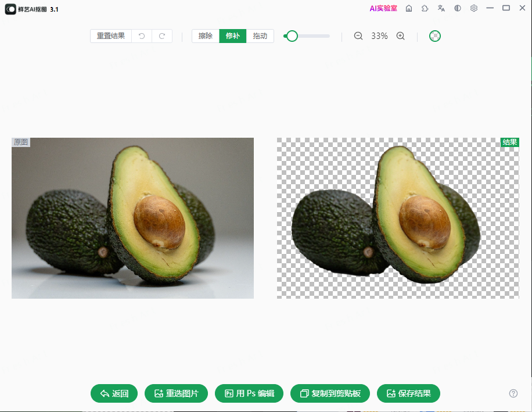
Task: Click the 重选图片 reselect image button
Action: tap(176, 393)
